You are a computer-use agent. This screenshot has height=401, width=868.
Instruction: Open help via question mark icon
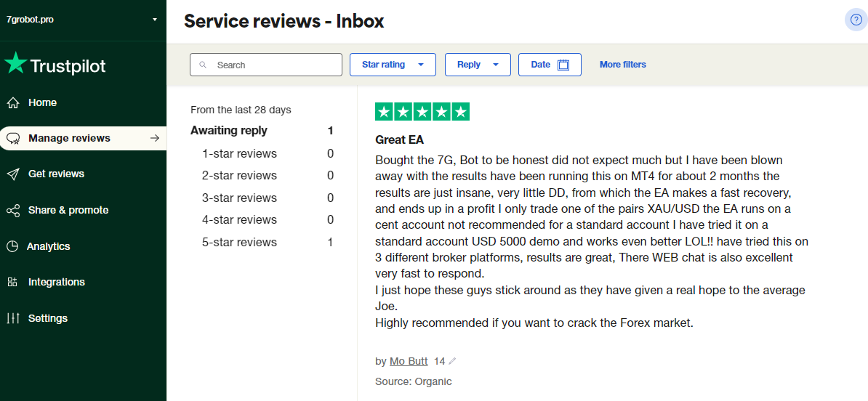(856, 20)
